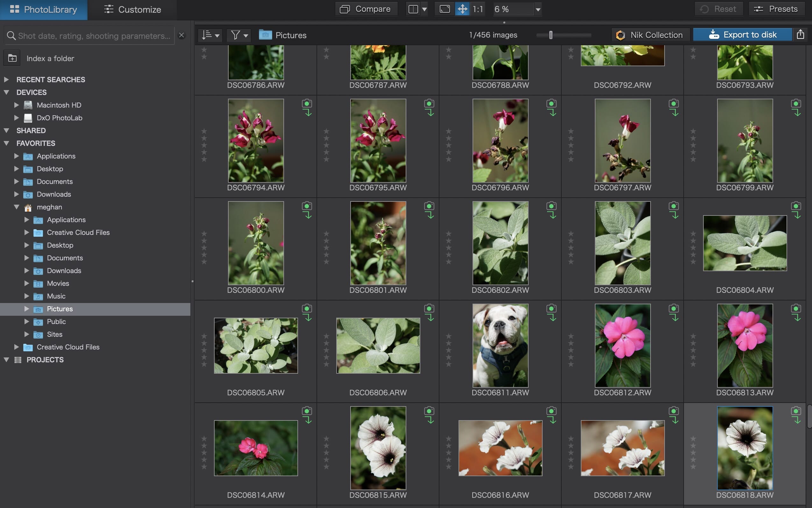The image size is (812, 508).
Task: Click the Export to disk icon
Action: click(x=714, y=35)
